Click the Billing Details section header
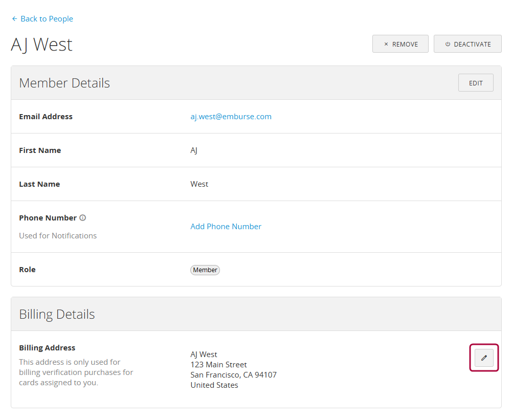512x420 pixels. coord(57,314)
